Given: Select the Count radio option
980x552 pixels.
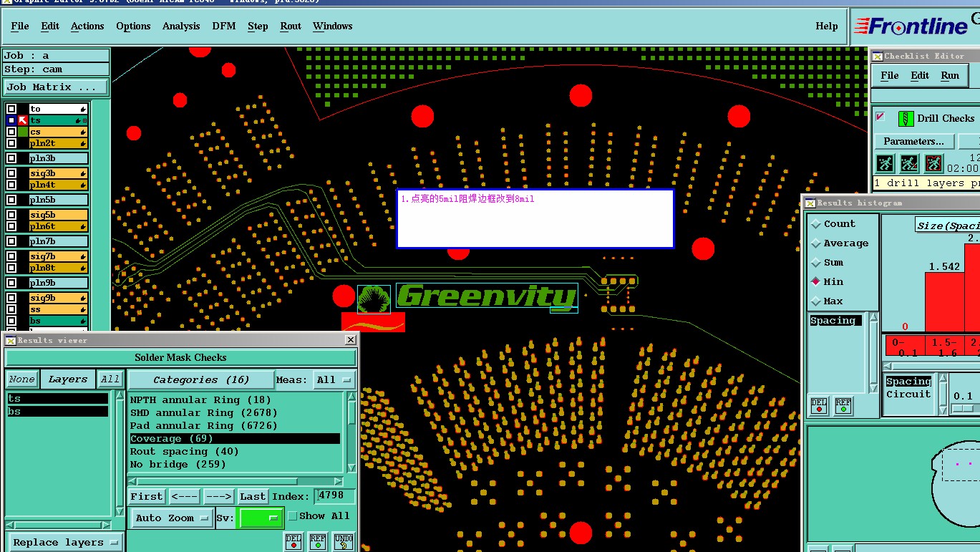Looking at the screenshot, I should (816, 224).
